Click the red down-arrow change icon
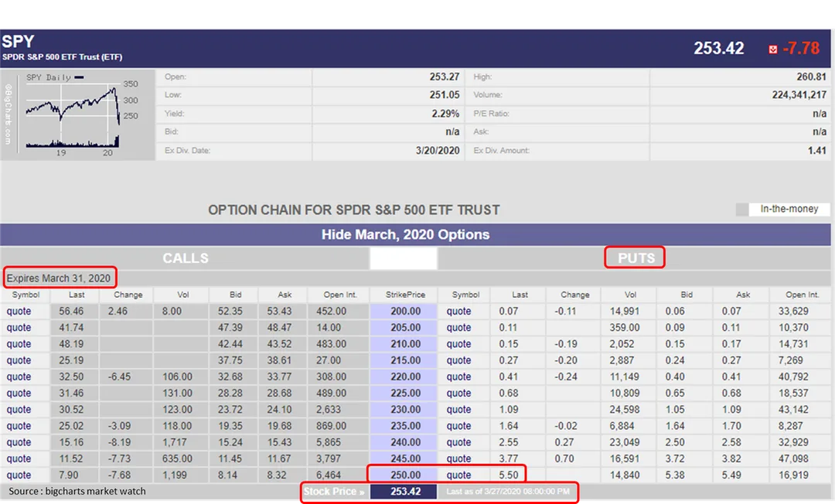 click(772, 49)
